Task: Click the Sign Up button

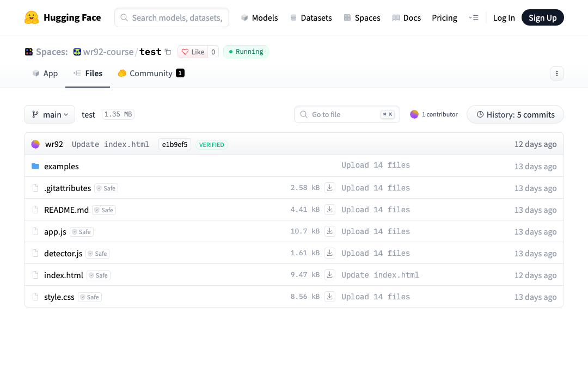Action: pyautogui.click(x=543, y=17)
